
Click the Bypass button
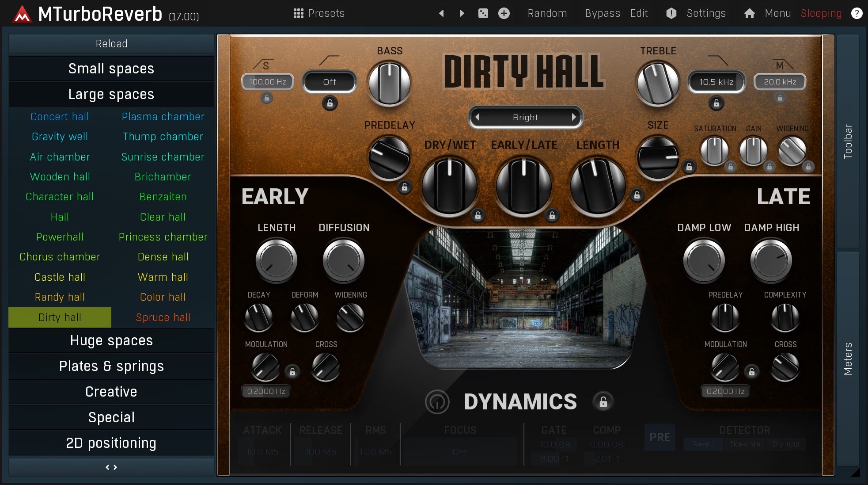tap(602, 13)
